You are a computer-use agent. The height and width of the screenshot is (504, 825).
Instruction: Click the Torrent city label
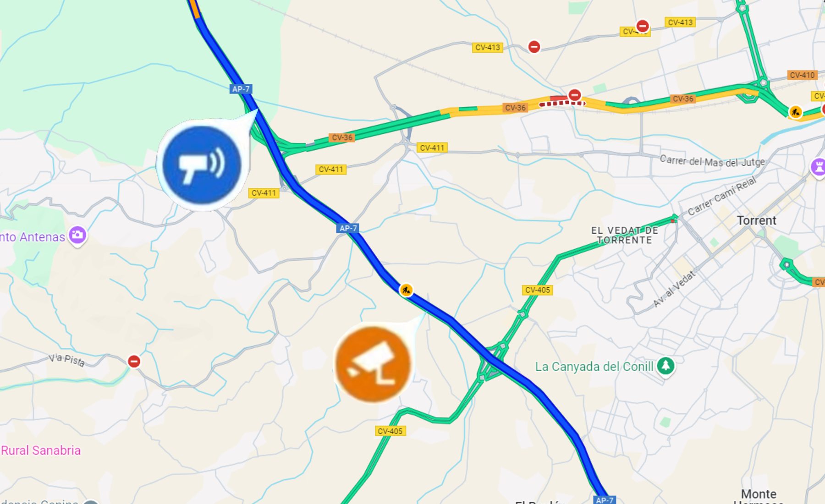756,220
